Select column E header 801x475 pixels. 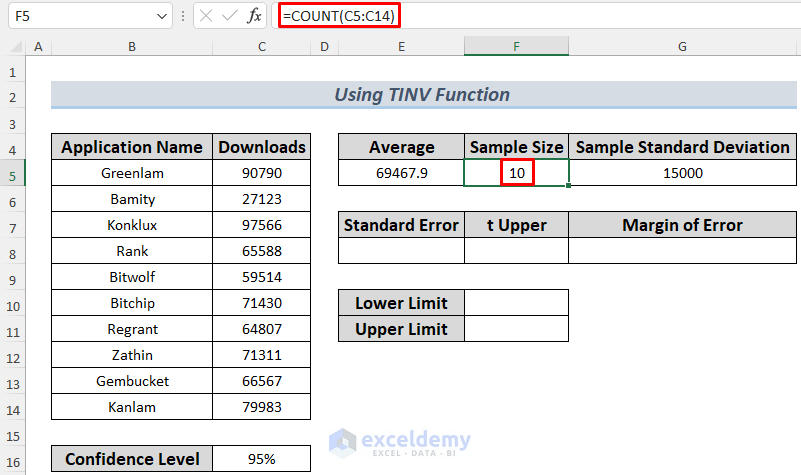(x=402, y=47)
